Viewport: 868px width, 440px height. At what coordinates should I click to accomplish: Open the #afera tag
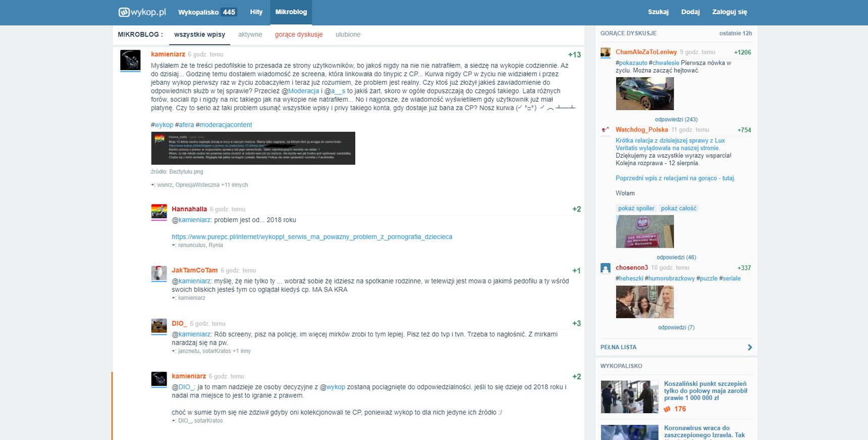185,125
